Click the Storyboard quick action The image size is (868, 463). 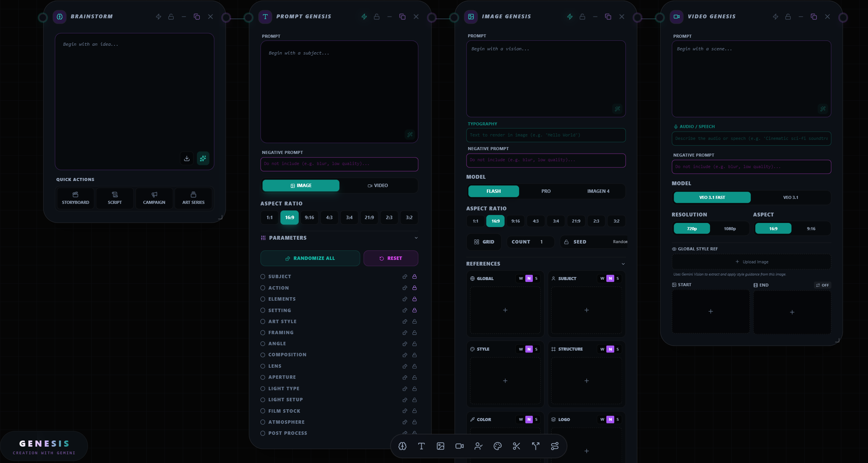75,198
